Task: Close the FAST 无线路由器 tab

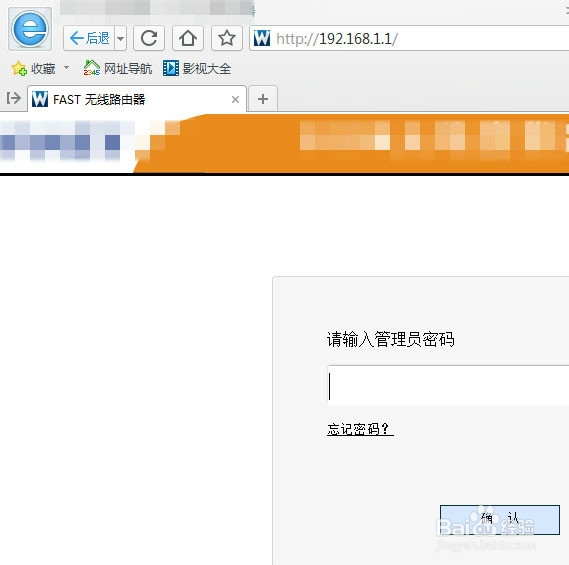Action: pos(235,99)
